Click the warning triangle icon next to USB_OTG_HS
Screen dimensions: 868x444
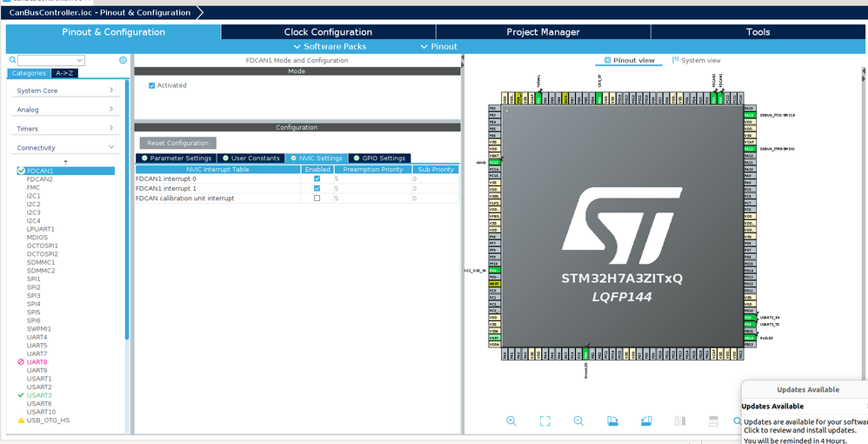click(x=21, y=420)
